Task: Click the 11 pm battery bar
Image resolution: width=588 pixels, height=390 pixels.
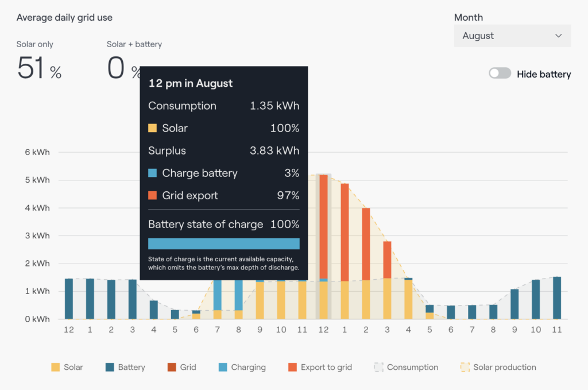Action: coord(557,298)
